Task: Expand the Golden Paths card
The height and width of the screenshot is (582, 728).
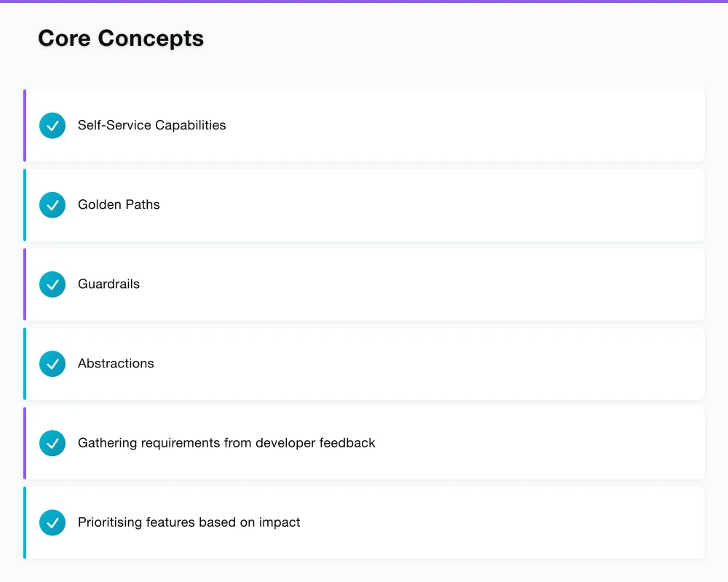Action: pyautogui.click(x=364, y=204)
